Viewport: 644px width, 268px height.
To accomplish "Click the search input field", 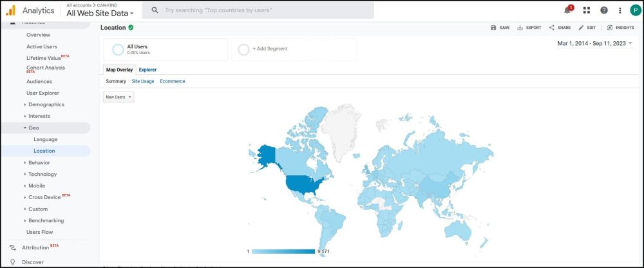I will (x=258, y=10).
